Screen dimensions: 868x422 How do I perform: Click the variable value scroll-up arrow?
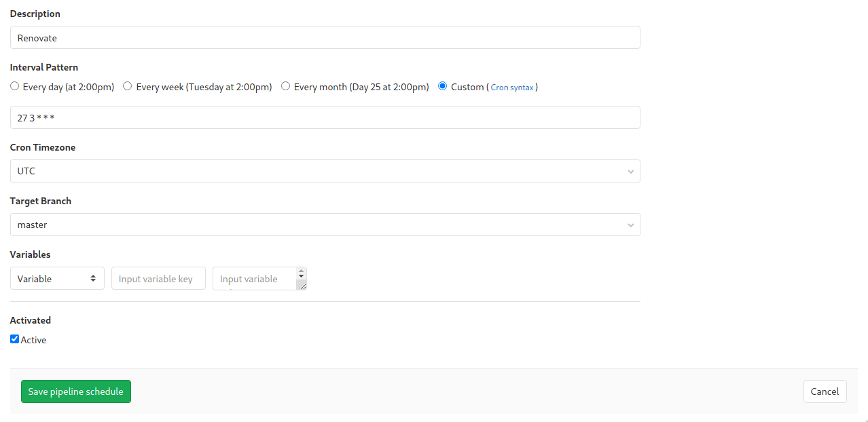pos(301,272)
